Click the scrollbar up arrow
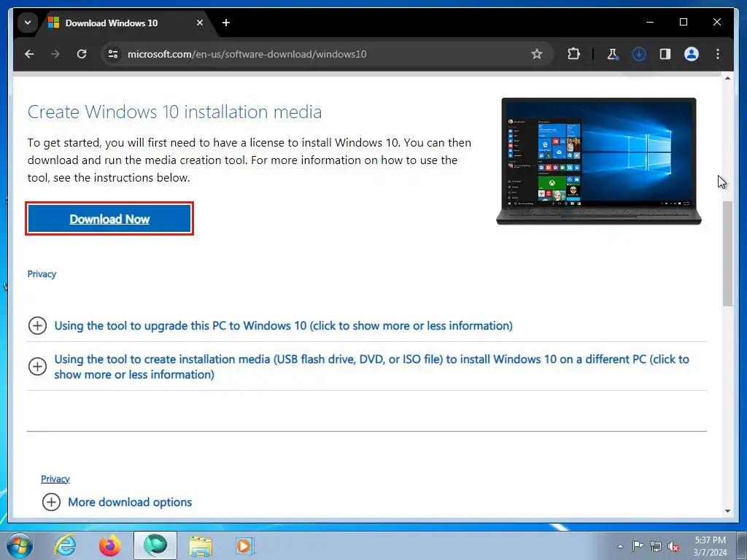This screenshot has height=560, width=747. pos(727,78)
